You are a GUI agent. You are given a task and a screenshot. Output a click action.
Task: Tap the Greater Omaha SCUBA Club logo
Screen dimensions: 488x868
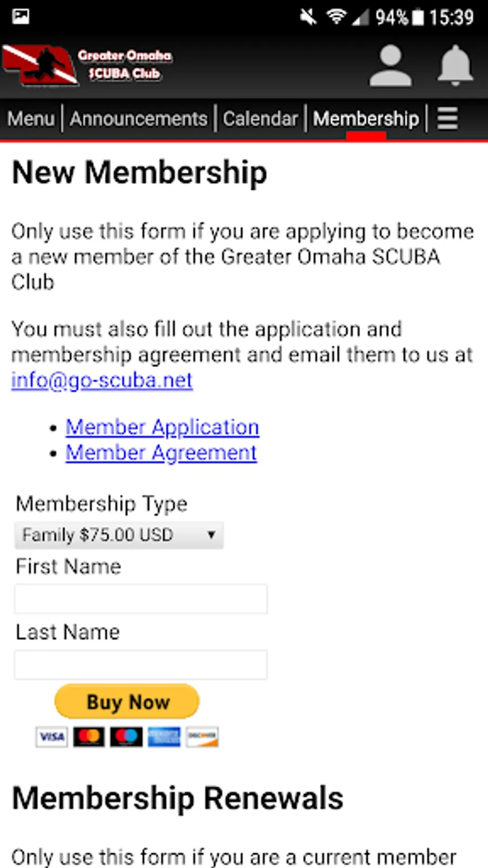(87, 65)
